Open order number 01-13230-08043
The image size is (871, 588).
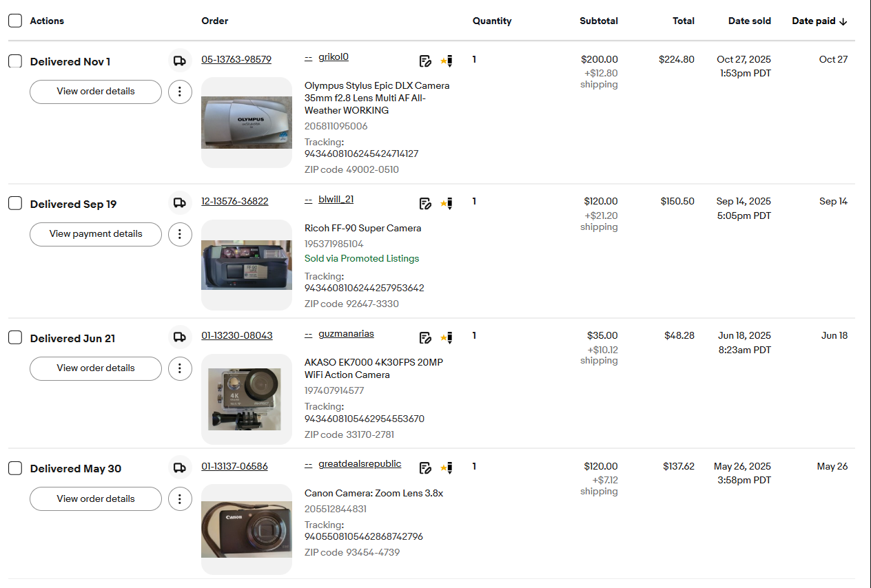(x=237, y=336)
